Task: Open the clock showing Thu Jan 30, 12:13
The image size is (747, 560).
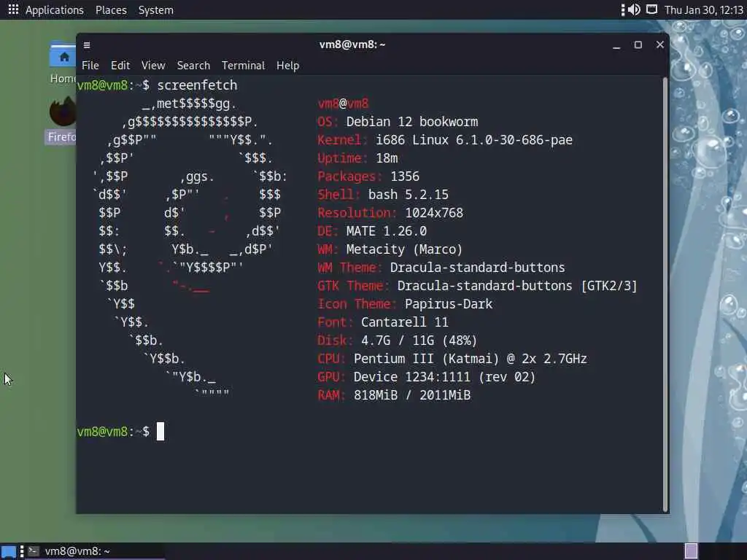Action: coord(704,10)
